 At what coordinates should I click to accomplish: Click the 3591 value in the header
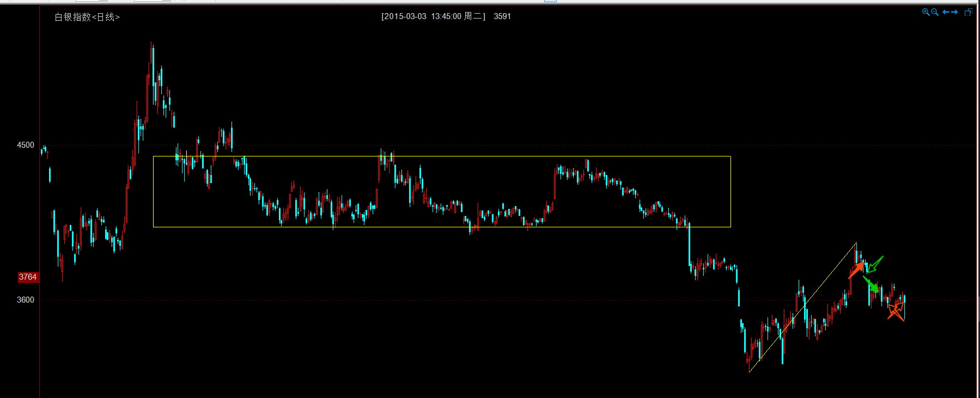tap(502, 16)
